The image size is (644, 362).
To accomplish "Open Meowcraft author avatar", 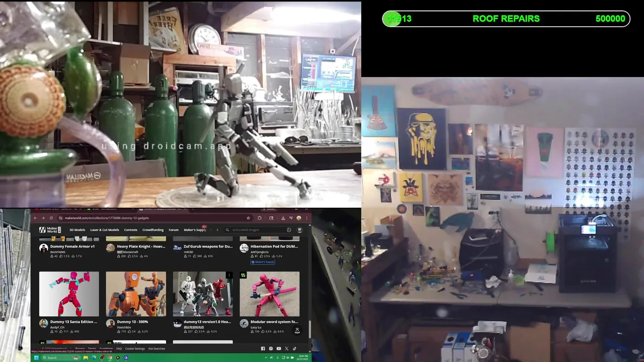I will pyautogui.click(x=111, y=248).
